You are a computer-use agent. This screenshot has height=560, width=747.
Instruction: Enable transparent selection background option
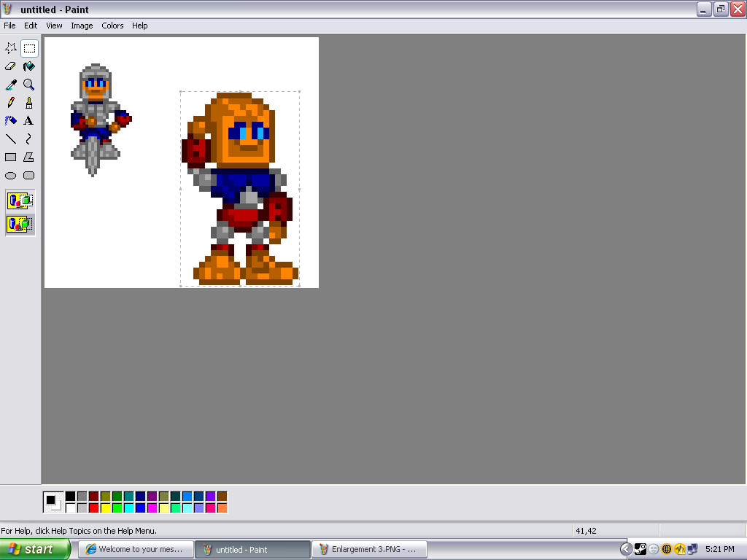pos(20,224)
